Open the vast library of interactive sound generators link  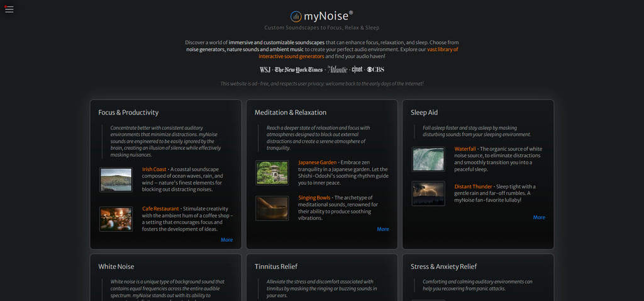(x=358, y=53)
